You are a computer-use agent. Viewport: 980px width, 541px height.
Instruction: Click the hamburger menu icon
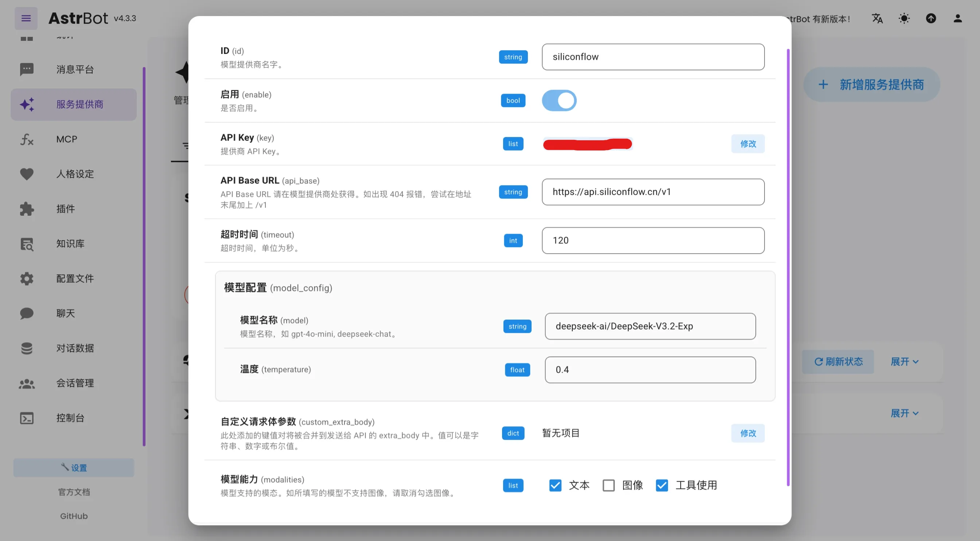(x=26, y=18)
